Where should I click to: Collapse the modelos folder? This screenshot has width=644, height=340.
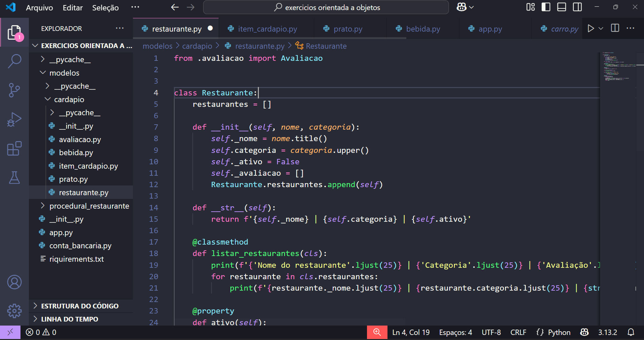pyautogui.click(x=81, y=73)
